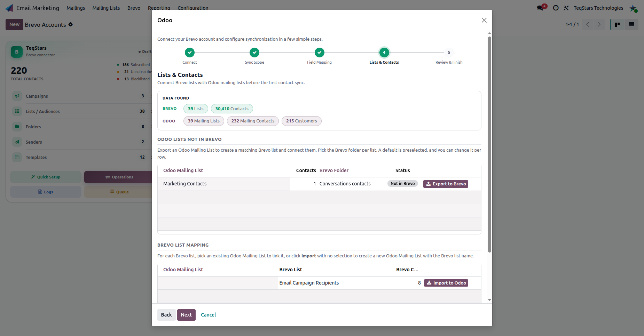Click the Marketing Contacts list row
The image size is (644, 336).
coord(319,184)
